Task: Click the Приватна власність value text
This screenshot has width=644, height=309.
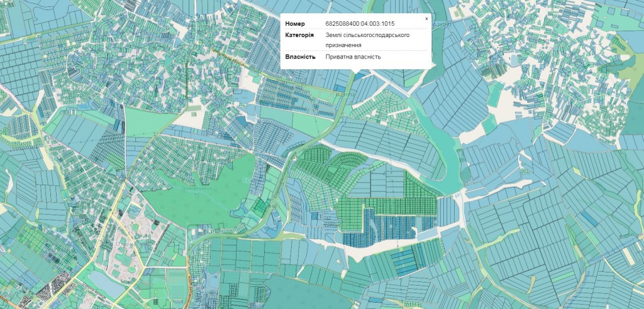Action: (x=353, y=57)
